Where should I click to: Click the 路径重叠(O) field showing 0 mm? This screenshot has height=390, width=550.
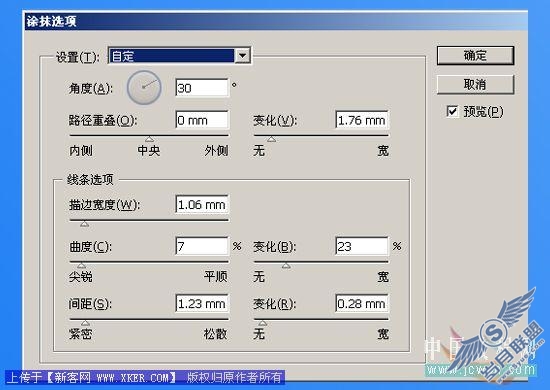[202, 120]
